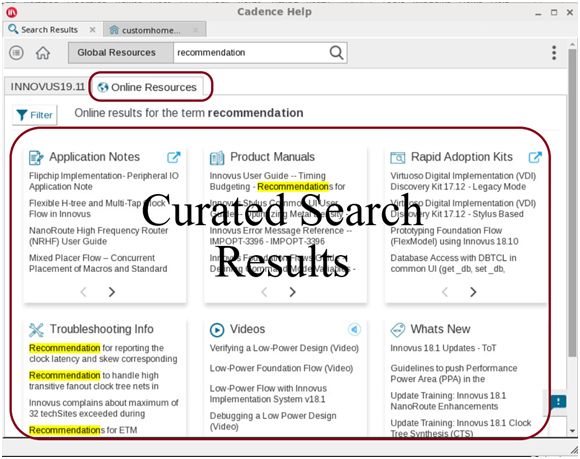Screen dimensions: 580x459
Task: Click the Cadence logo in title bar
Action: tap(12, 12)
